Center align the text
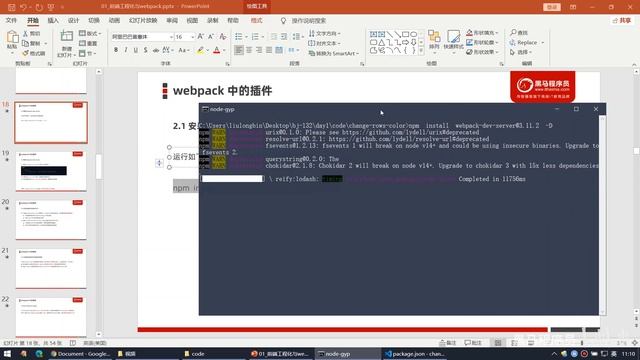 click(249, 50)
